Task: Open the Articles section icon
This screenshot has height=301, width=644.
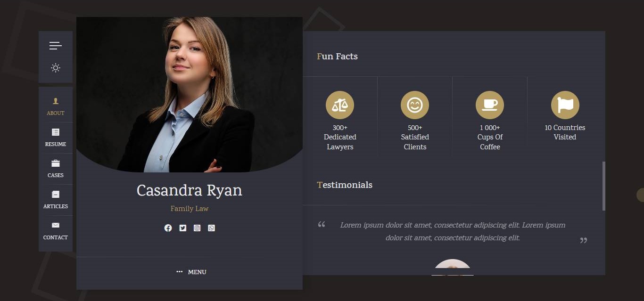Action: [56, 195]
